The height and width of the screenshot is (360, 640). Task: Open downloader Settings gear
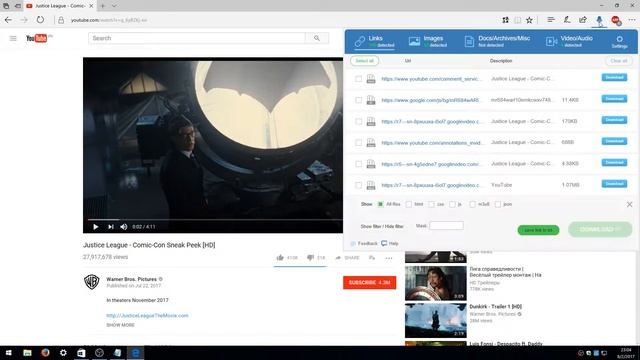[619, 42]
